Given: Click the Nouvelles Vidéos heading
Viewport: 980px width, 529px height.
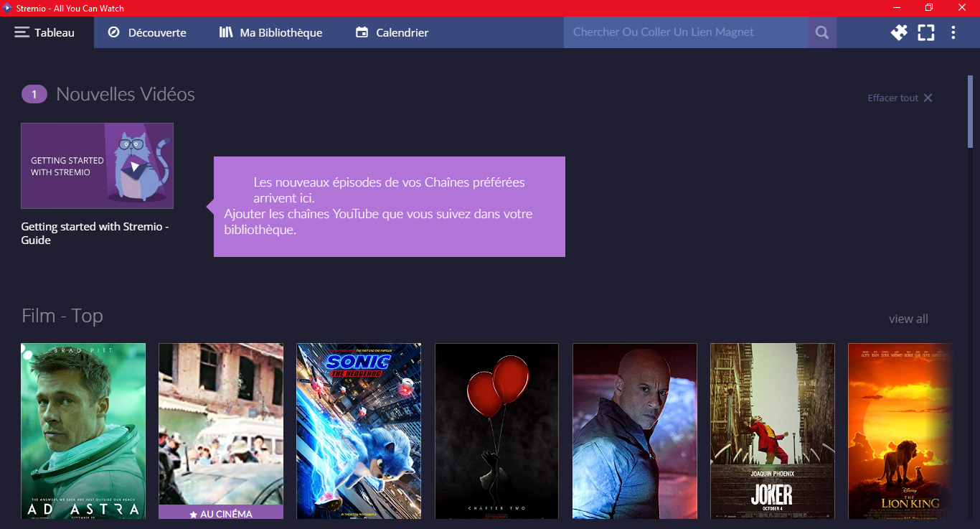Looking at the screenshot, I should (126, 94).
